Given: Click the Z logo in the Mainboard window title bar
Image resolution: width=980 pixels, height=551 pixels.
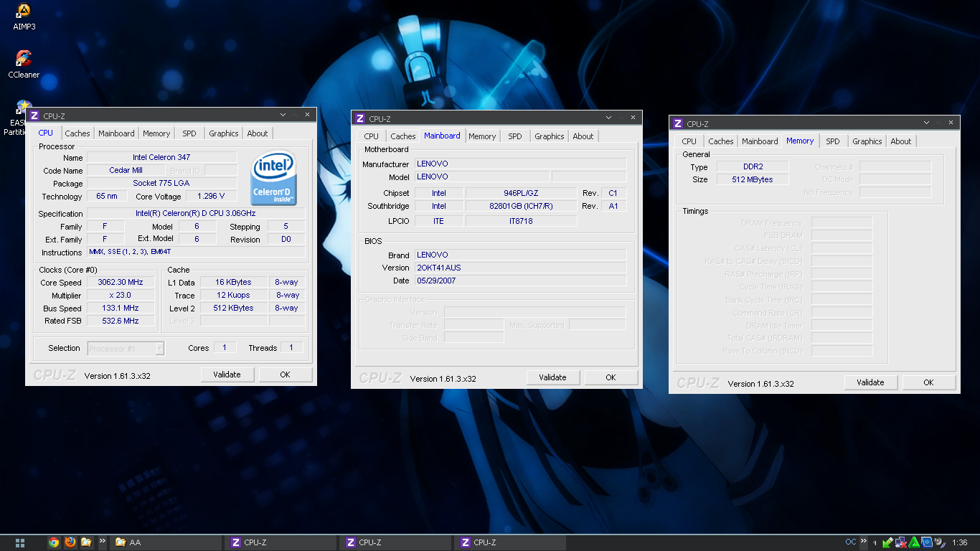Looking at the screenshot, I should 360,118.
